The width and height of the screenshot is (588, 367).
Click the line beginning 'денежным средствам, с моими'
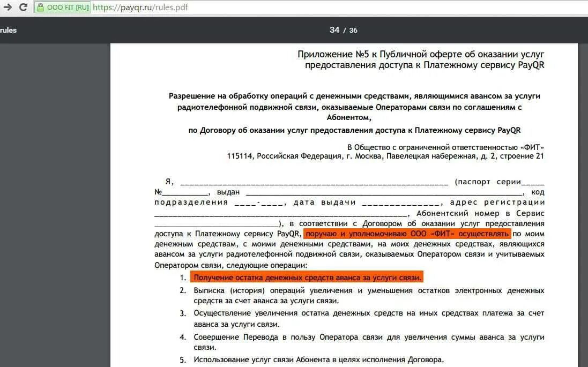pyautogui.click(x=349, y=244)
